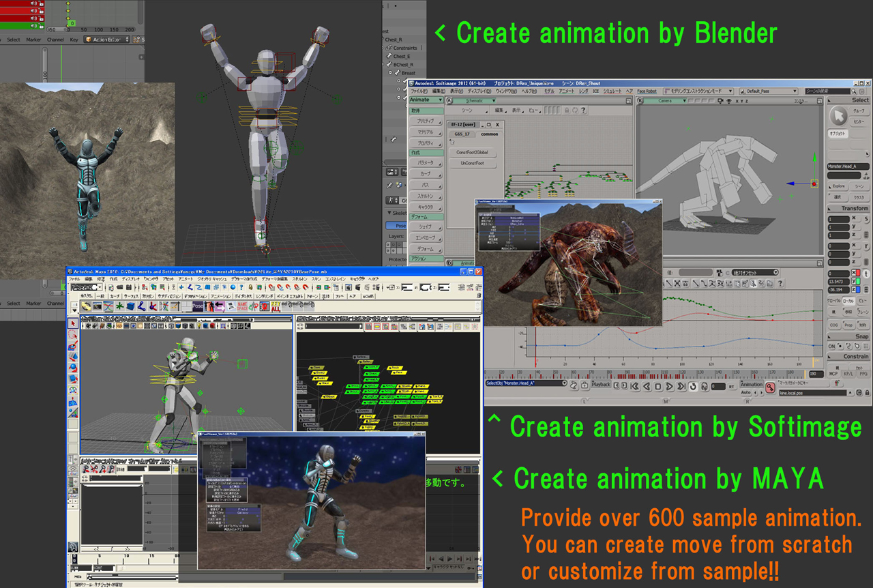Open the SelectObj command history dropdown
The image size is (873, 588).
565,385
